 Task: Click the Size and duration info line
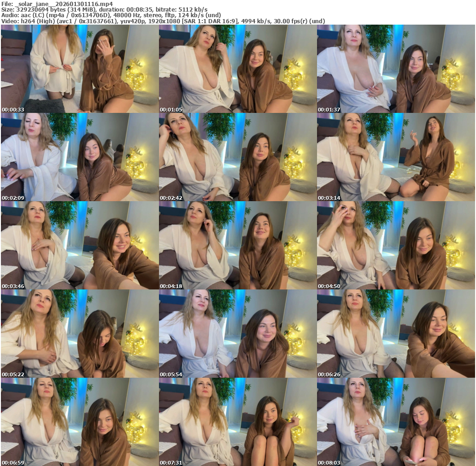pyautogui.click(x=105, y=9)
